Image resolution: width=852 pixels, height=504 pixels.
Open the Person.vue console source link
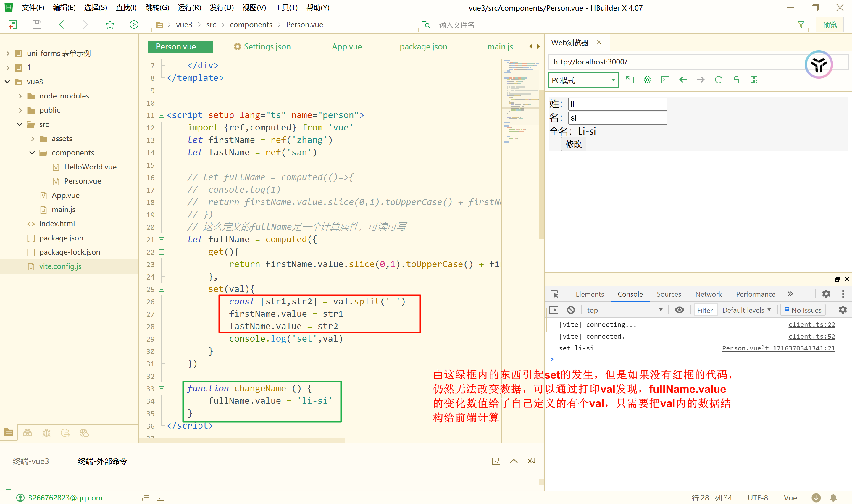[778, 348]
